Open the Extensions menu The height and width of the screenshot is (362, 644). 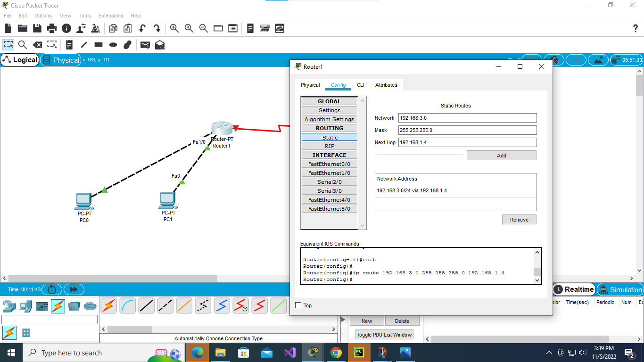click(111, 16)
